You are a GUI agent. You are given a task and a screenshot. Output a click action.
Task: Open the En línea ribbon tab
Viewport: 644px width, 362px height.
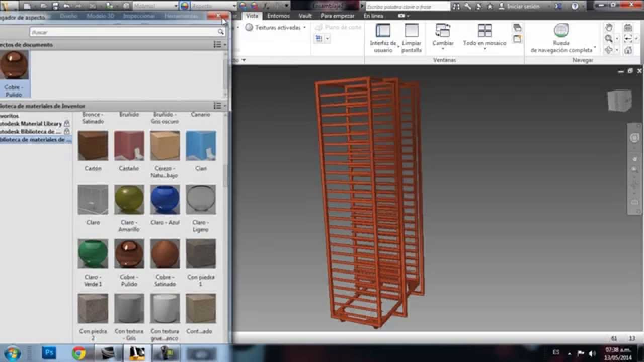(373, 16)
